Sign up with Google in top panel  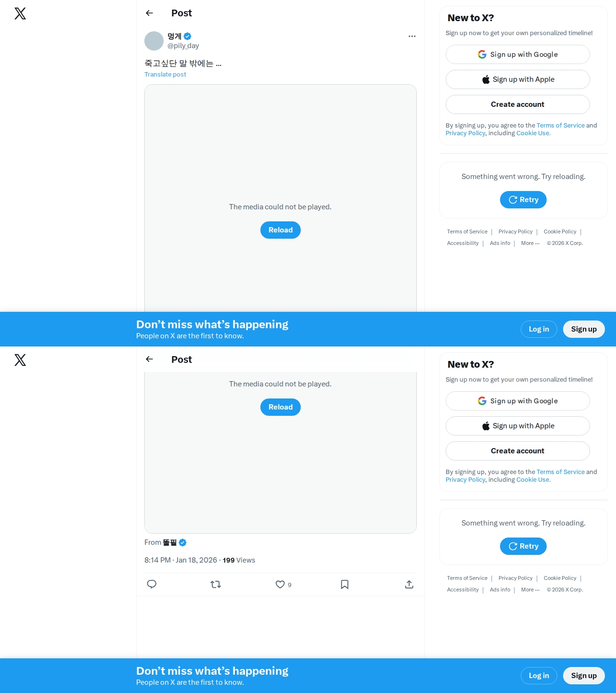pos(518,54)
